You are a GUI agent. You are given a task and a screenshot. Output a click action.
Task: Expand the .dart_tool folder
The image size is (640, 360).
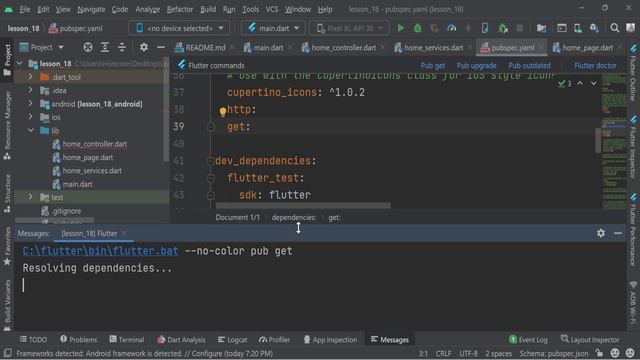[30, 77]
